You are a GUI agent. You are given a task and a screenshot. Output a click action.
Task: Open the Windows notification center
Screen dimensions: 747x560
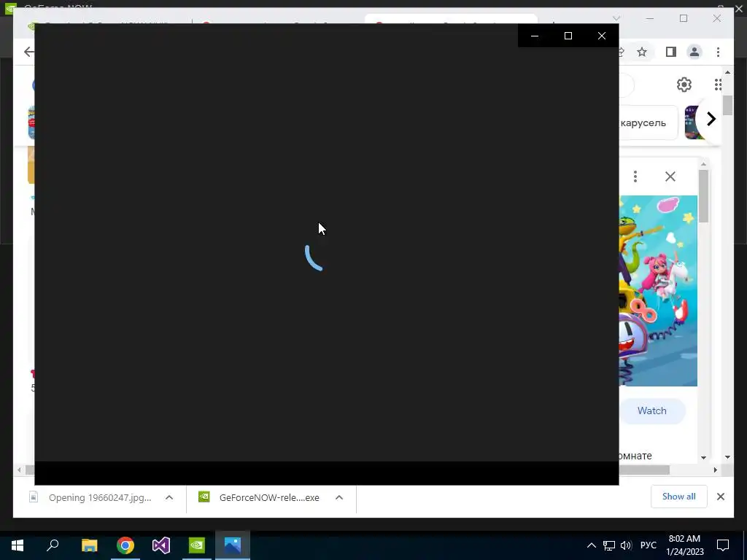click(723, 545)
